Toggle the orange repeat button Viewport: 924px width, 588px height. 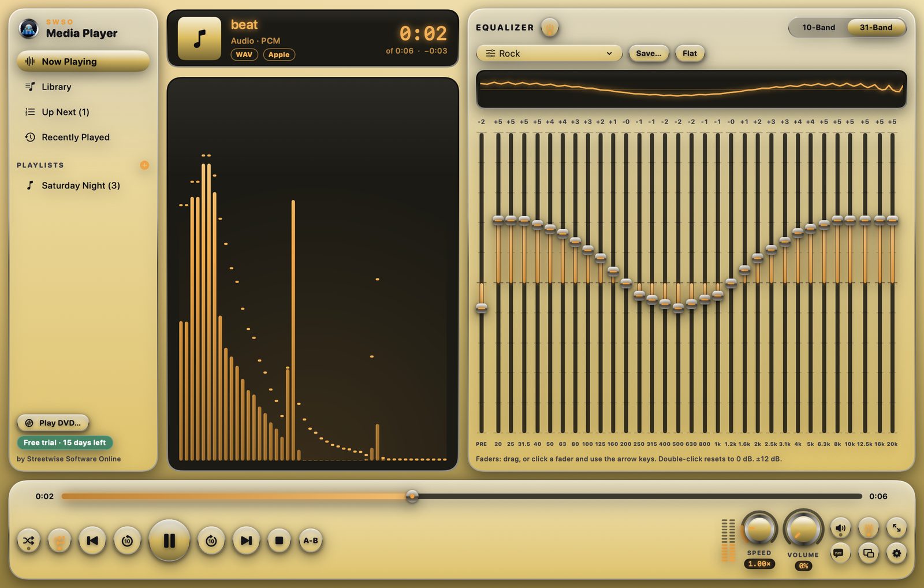point(59,541)
